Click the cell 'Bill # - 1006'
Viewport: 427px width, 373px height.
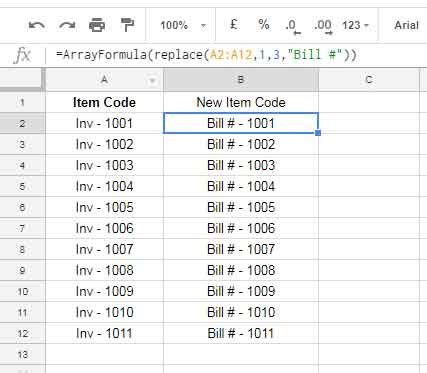(241, 228)
